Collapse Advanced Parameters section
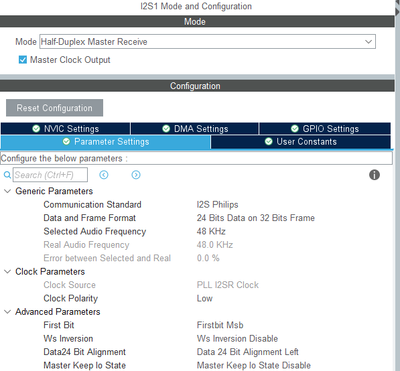Screen dimensions: 400x371 tap(7, 312)
